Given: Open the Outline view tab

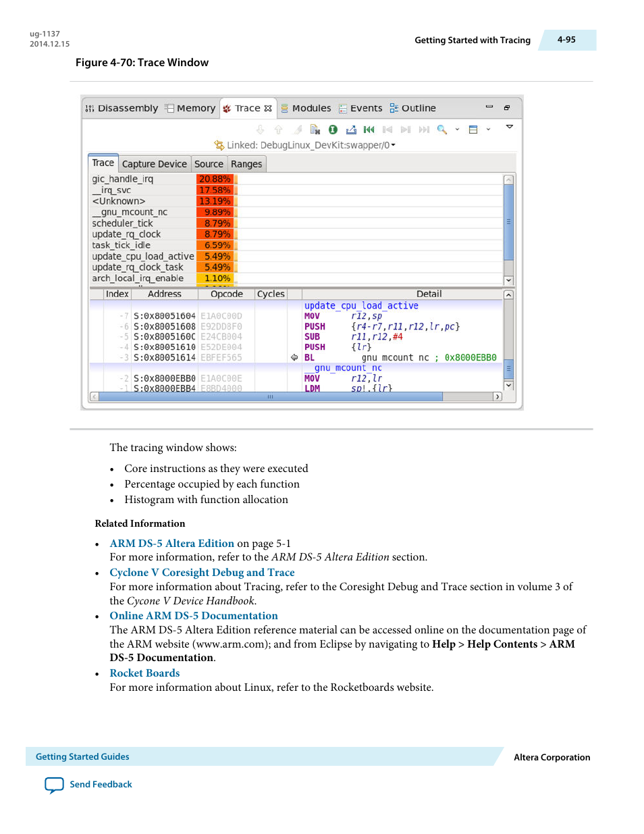Looking at the screenshot, I should (x=412, y=108).
